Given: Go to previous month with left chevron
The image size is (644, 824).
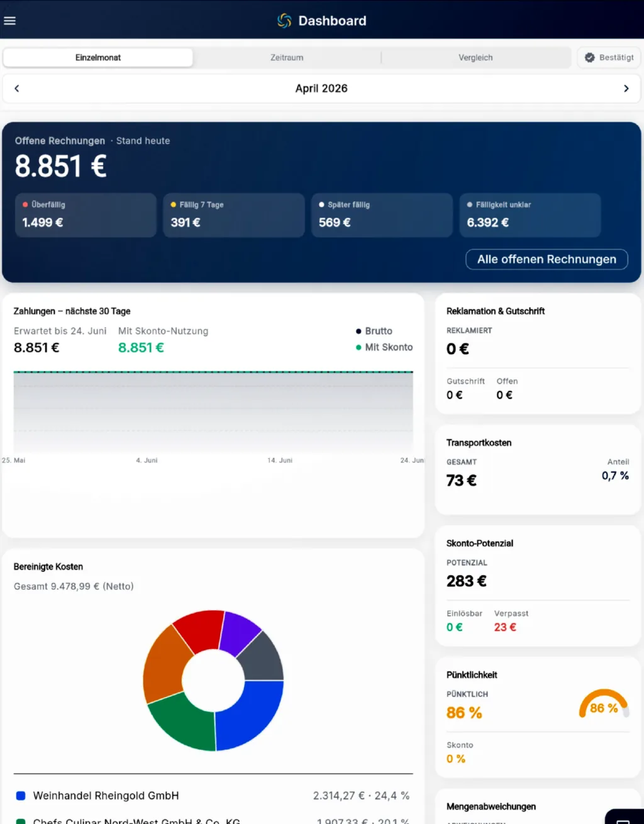Looking at the screenshot, I should [17, 89].
